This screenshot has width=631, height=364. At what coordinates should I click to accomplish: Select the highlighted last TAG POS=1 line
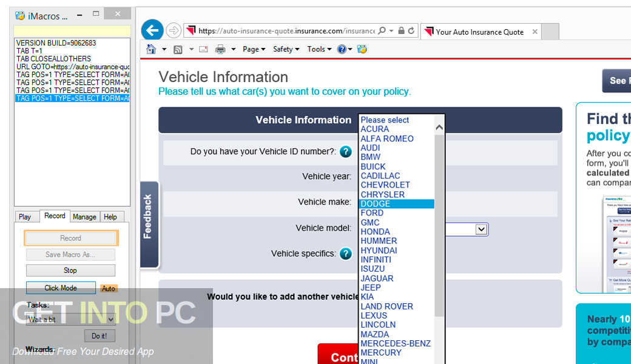click(x=72, y=98)
